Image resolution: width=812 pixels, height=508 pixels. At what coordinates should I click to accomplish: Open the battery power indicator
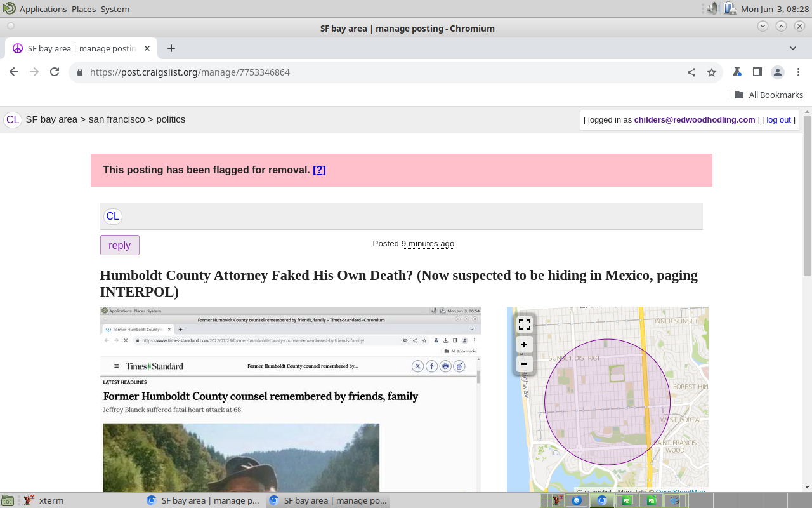coord(730,9)
